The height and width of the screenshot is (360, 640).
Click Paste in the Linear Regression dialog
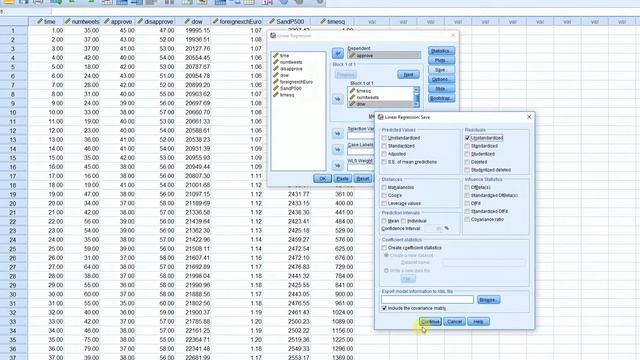(x=342, y=179)
